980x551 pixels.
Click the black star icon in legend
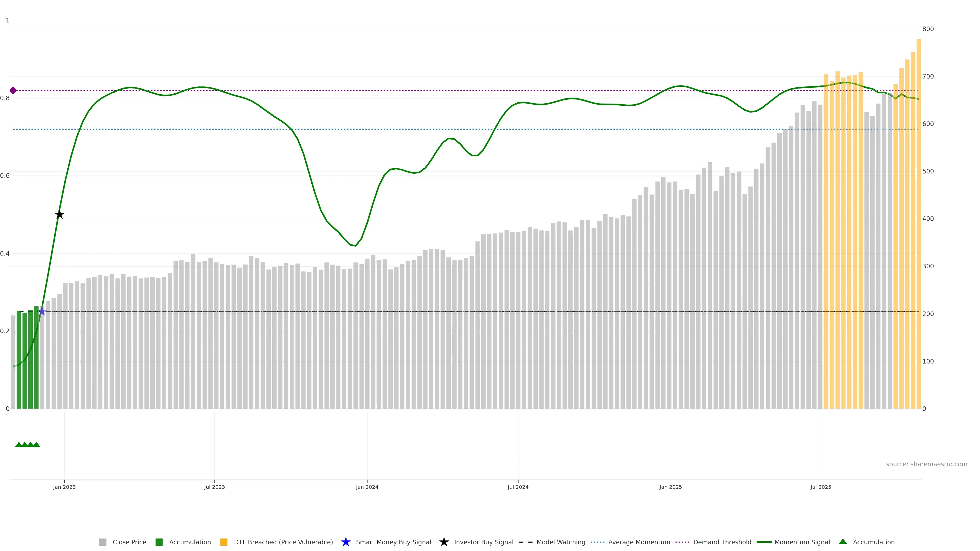444,542
